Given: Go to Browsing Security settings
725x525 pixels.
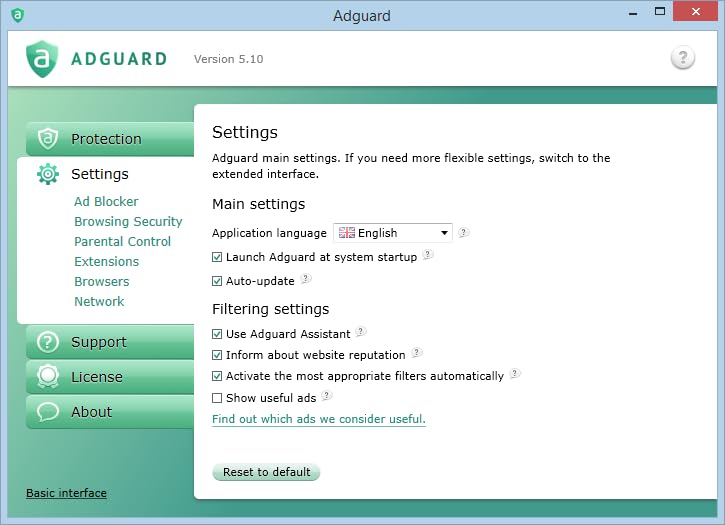Looking at the screenshot, I should [128, 222].
